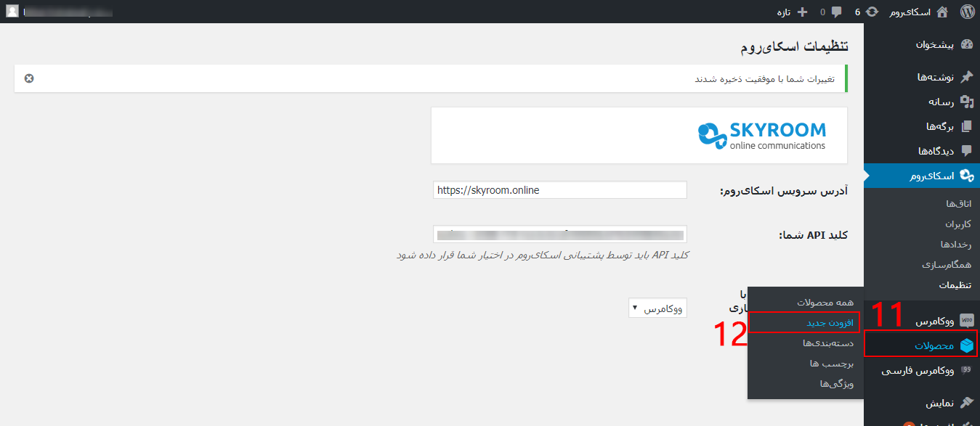Dismiss the saved-changes notice
This screenshot has height=426, width=980.
tap(29, 78)
